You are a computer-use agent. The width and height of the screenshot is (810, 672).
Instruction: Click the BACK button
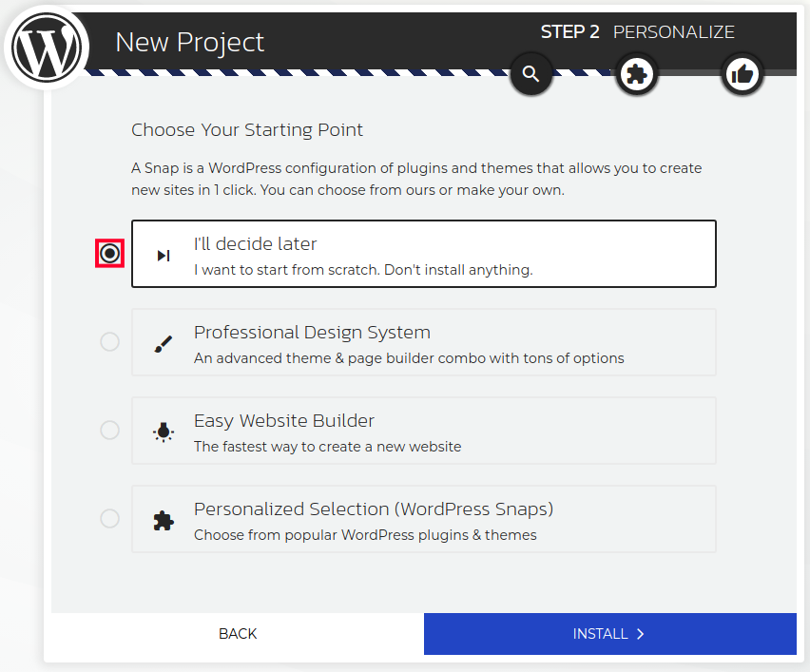click(x=237, y=633)
